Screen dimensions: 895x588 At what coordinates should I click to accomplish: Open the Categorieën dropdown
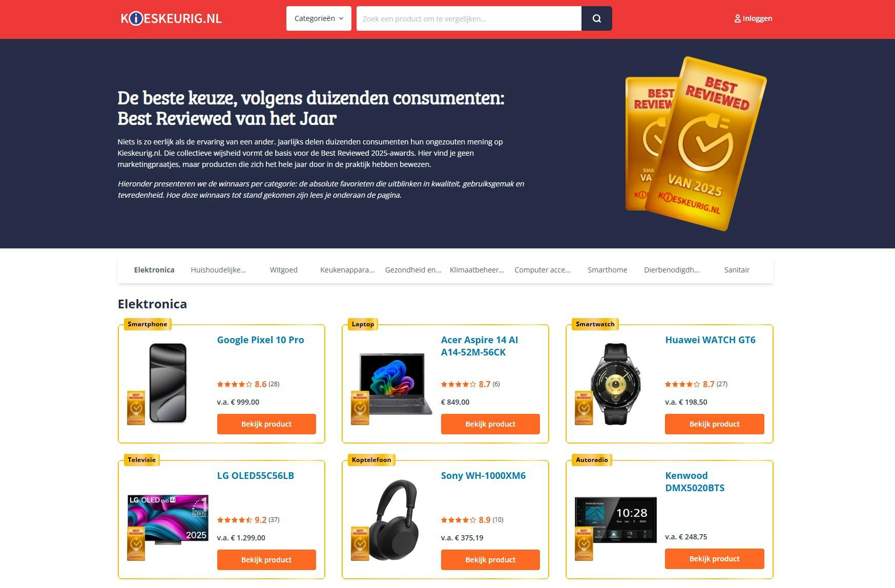click(319, 18)
